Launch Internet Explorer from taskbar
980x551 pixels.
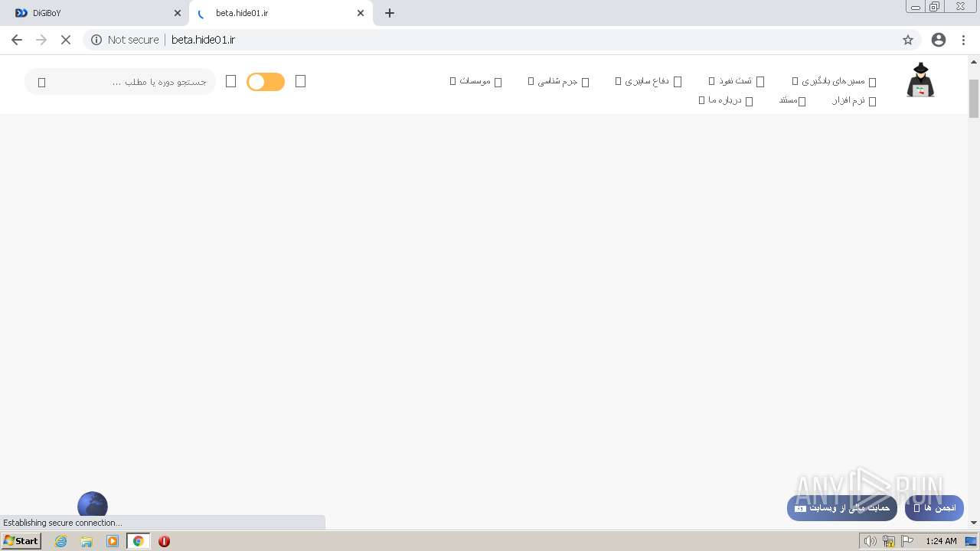tap(61, 541)
